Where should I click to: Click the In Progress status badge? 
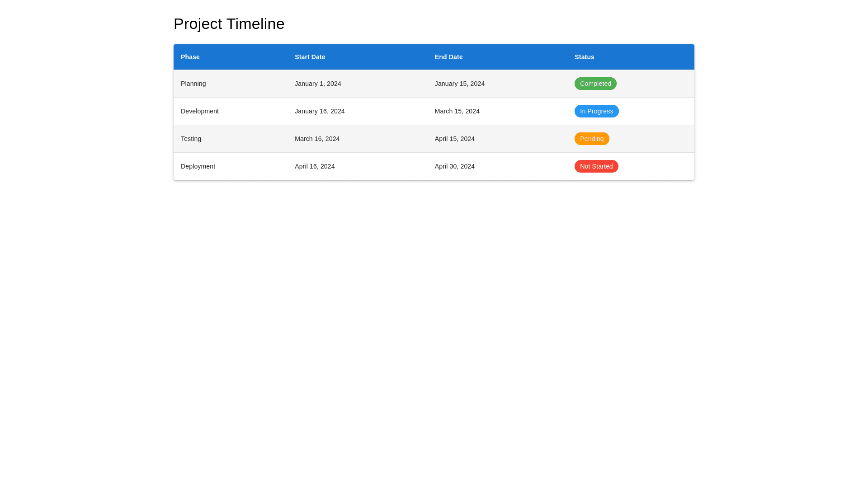(596, 111)
